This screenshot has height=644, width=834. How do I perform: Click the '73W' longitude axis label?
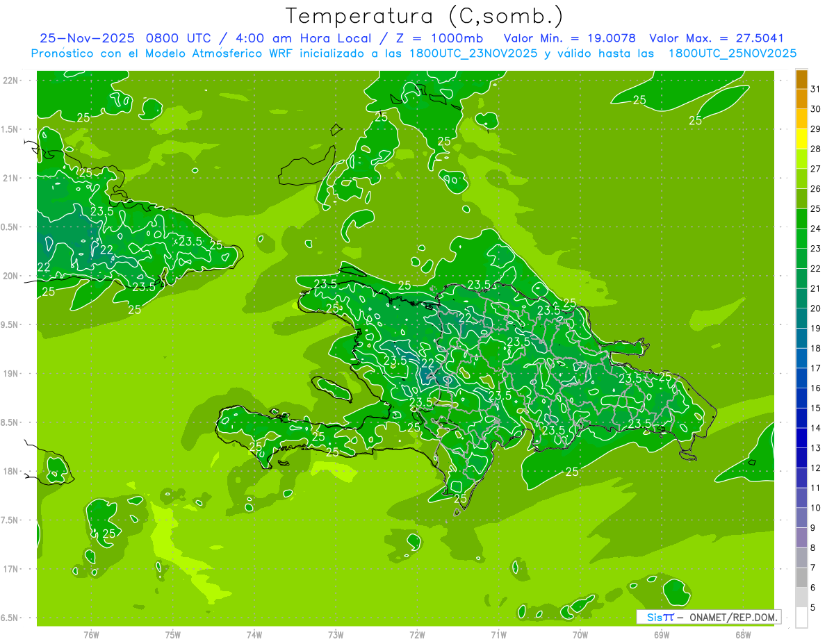click(x=336, y=634)
